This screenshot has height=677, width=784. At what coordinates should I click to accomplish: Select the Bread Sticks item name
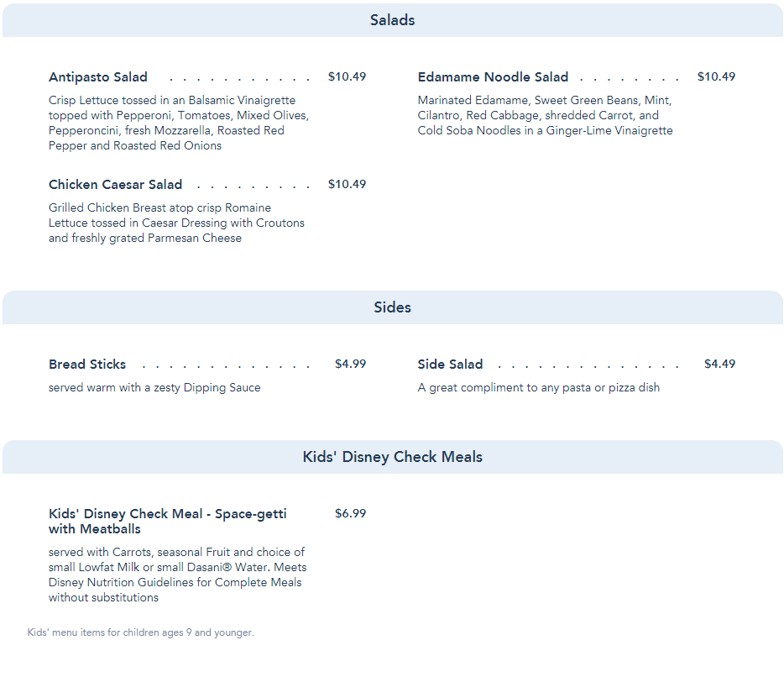[x=87, y=365]
